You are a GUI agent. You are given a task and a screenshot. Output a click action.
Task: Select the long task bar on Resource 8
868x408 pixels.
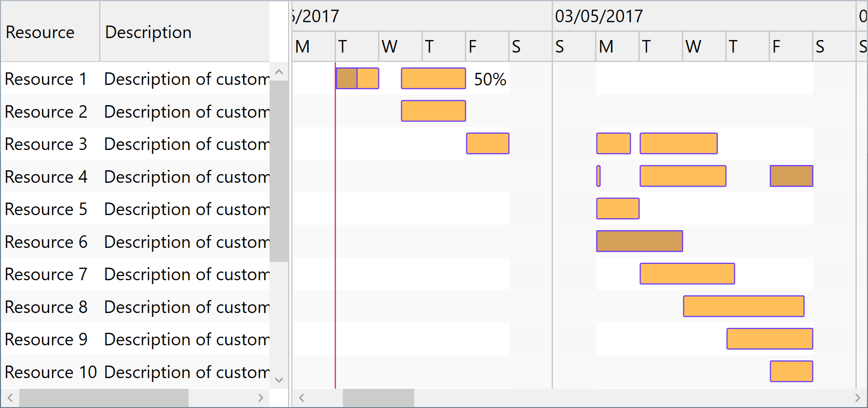click(743, 306)
